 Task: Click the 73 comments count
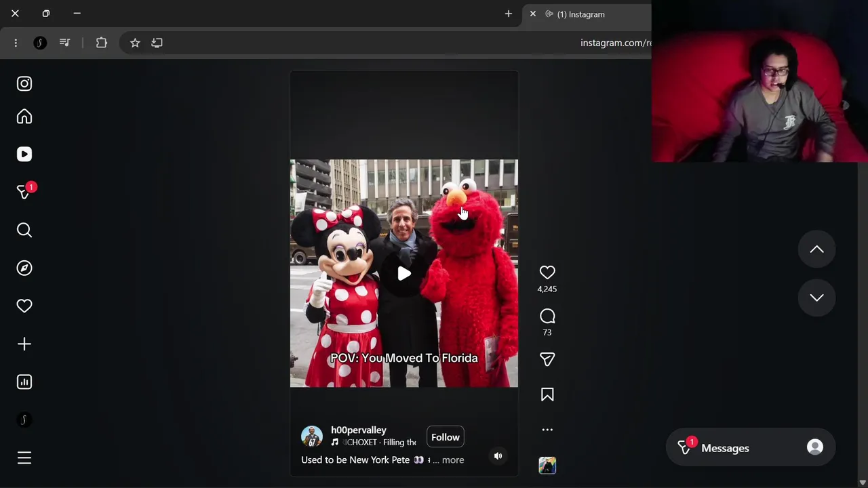tap(547, 333)
